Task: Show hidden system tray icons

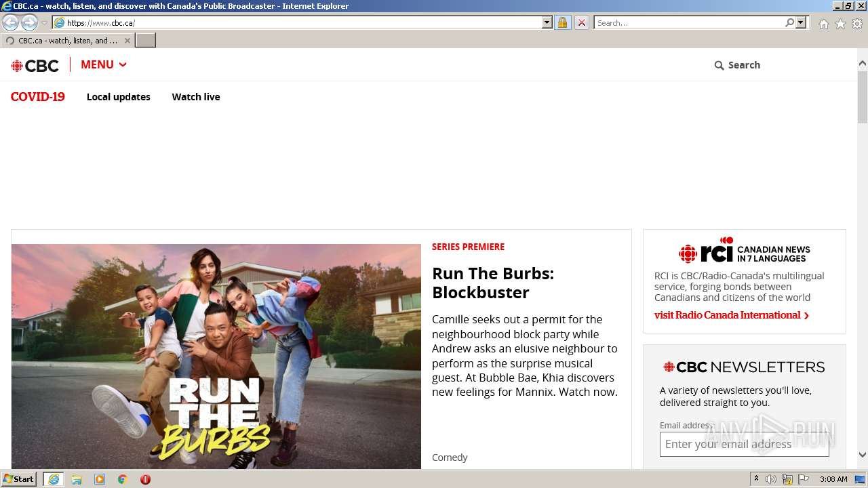Action: click(x=756, y=479)
